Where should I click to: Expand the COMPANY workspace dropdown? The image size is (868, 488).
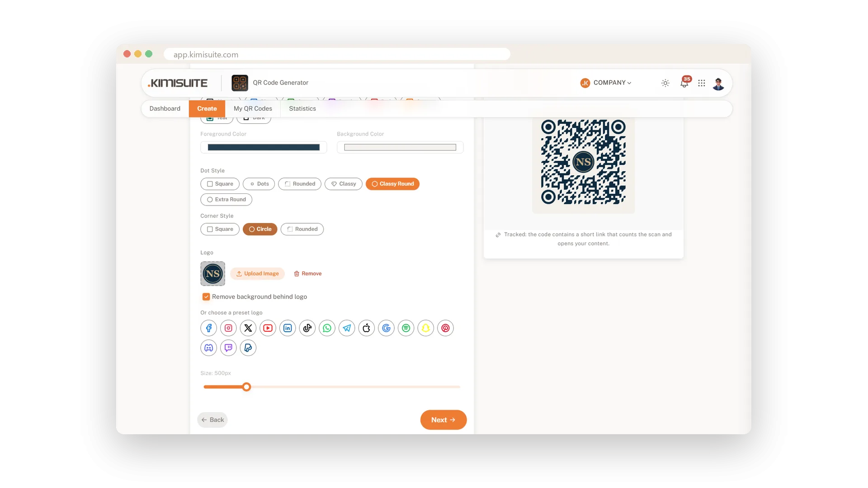point(606,83)
